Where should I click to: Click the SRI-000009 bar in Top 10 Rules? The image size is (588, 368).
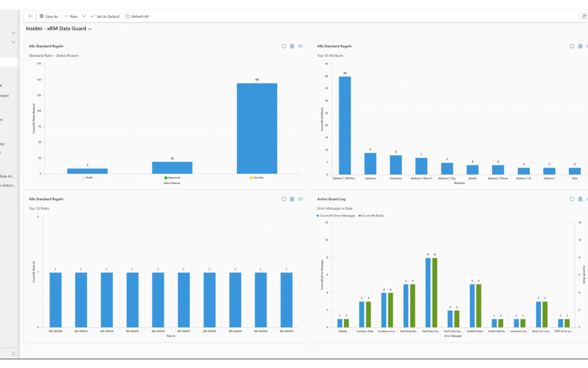pyautogui.click(x=55, y=300)
